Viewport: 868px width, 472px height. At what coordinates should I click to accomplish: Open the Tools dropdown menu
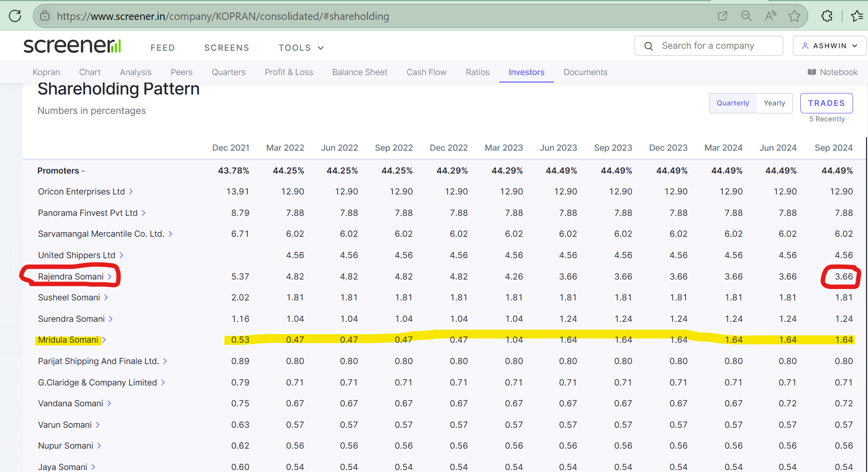pos(301,48)
